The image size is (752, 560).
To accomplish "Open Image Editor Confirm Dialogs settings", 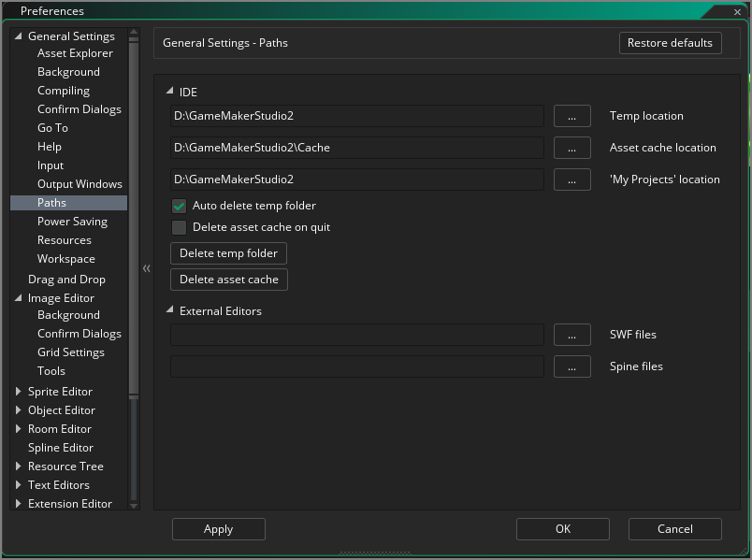I will click(80, 334).
